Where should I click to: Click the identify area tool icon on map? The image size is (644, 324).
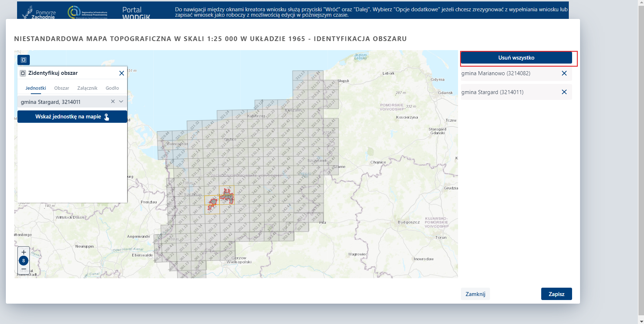[24, 60]
